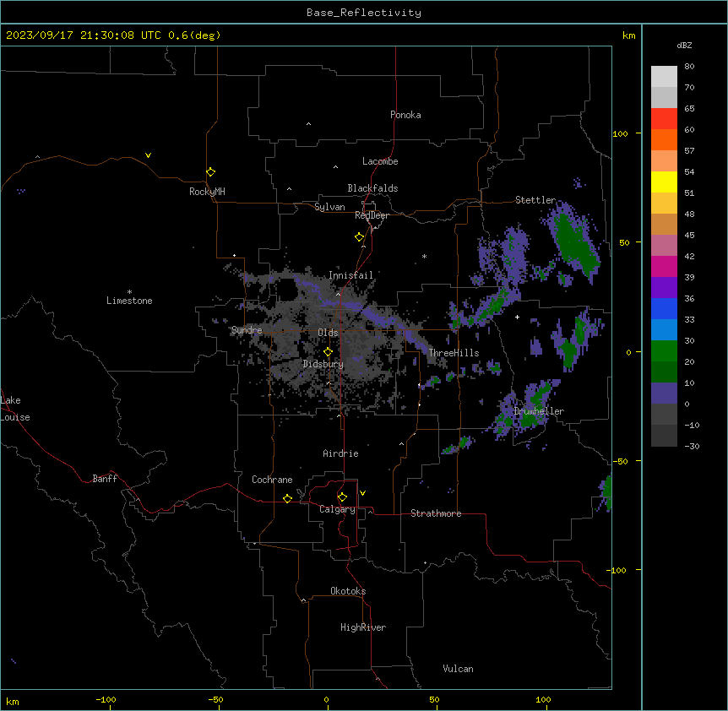The height and width of the screenshot is (711, 728).
Task: Click the RockyMH label
Action: click(207, 192)
